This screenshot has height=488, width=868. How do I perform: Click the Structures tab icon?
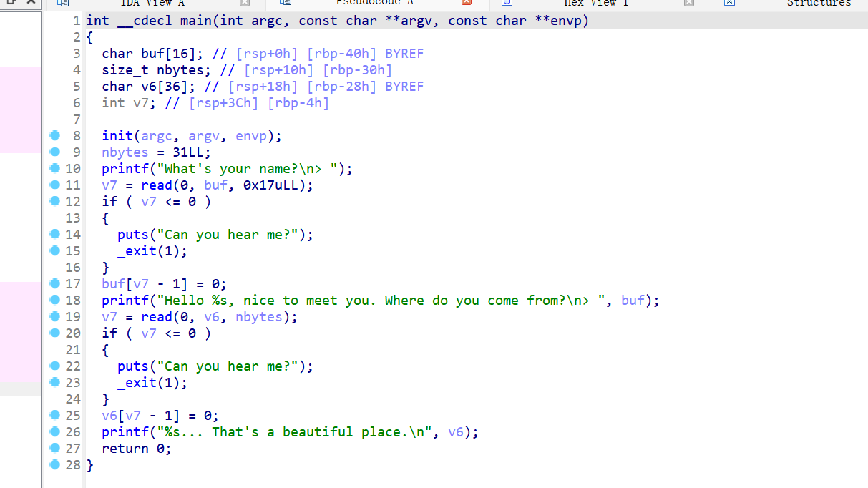(729, 3)
